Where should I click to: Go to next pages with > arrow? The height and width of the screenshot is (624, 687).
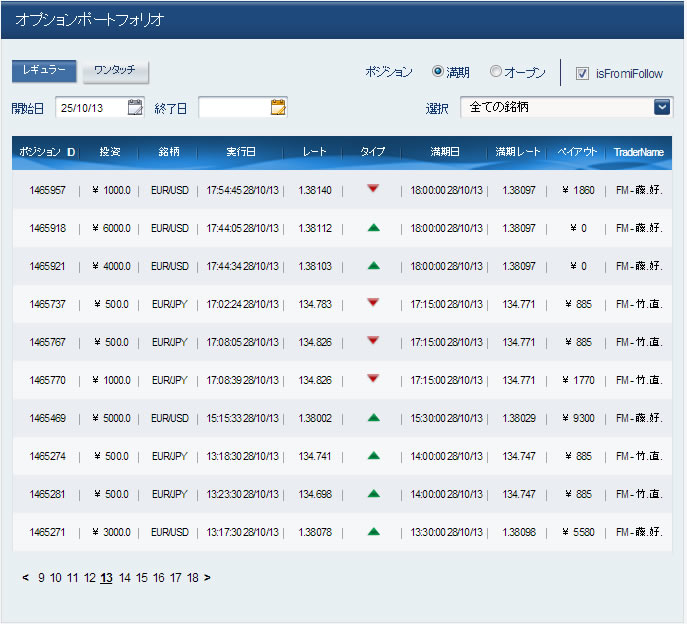click(x=207, y=578)
